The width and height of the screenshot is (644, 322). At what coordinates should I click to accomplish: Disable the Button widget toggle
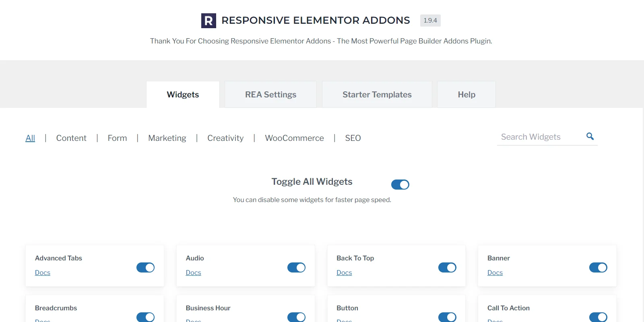[447, 317]
